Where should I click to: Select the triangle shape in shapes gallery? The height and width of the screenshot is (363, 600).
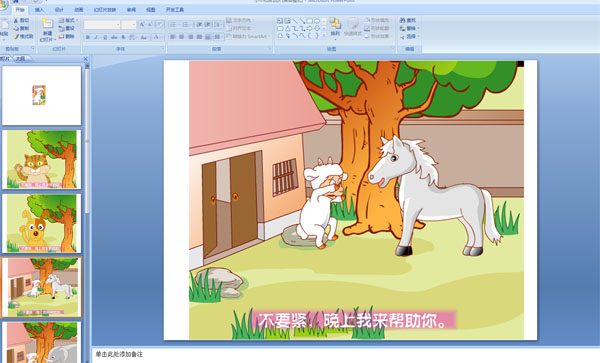click(x=287, y=28)
